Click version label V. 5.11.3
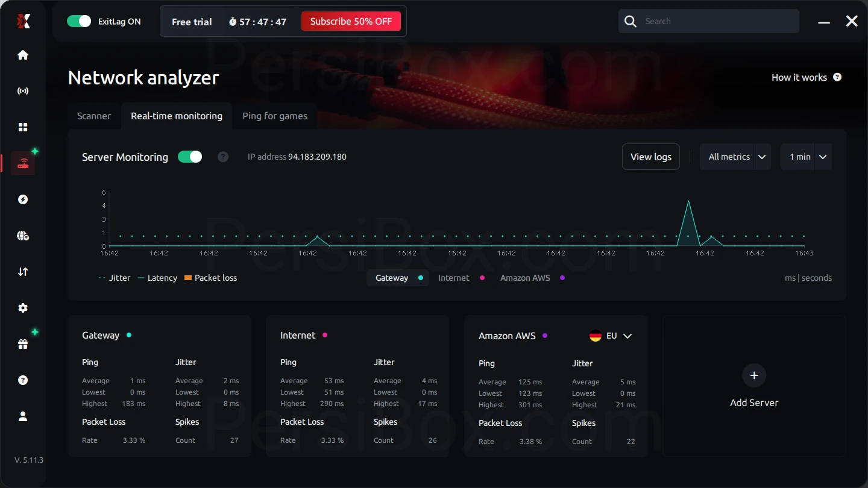Image resolution: width=868 pixels, height=488 pixels. 29,460
